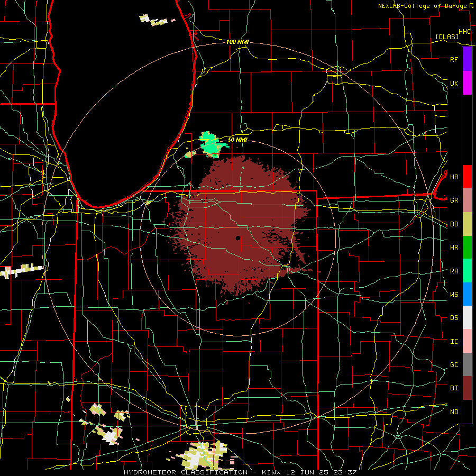Click the large dark red biological echo area
Screen dimensions: 476x476
click(x=240, y=227)
